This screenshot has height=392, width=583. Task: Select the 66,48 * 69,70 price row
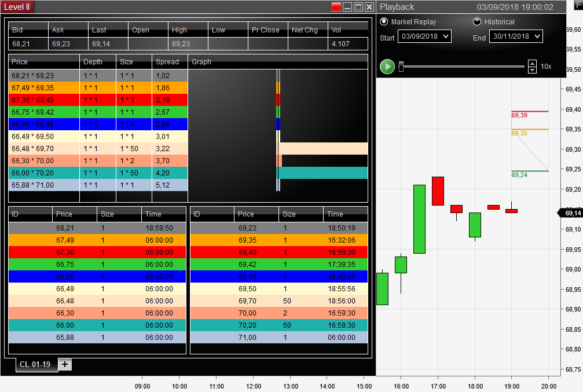pyautogui.click(x=98, y=148)
